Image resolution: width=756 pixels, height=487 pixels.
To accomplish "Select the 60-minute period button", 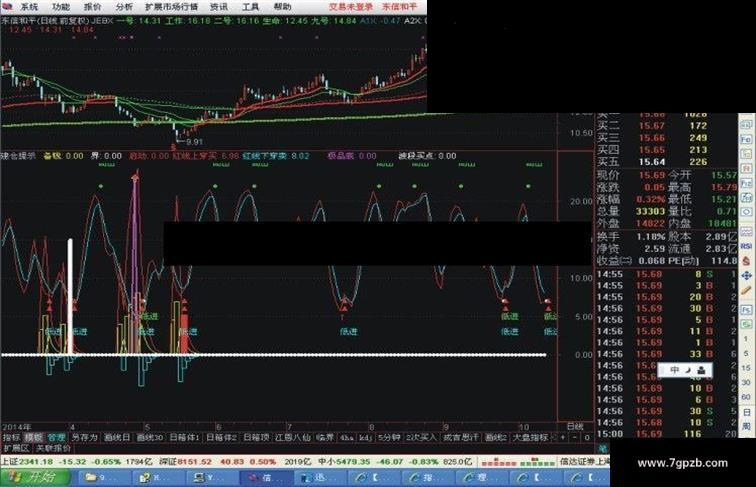I will point(745,397).
